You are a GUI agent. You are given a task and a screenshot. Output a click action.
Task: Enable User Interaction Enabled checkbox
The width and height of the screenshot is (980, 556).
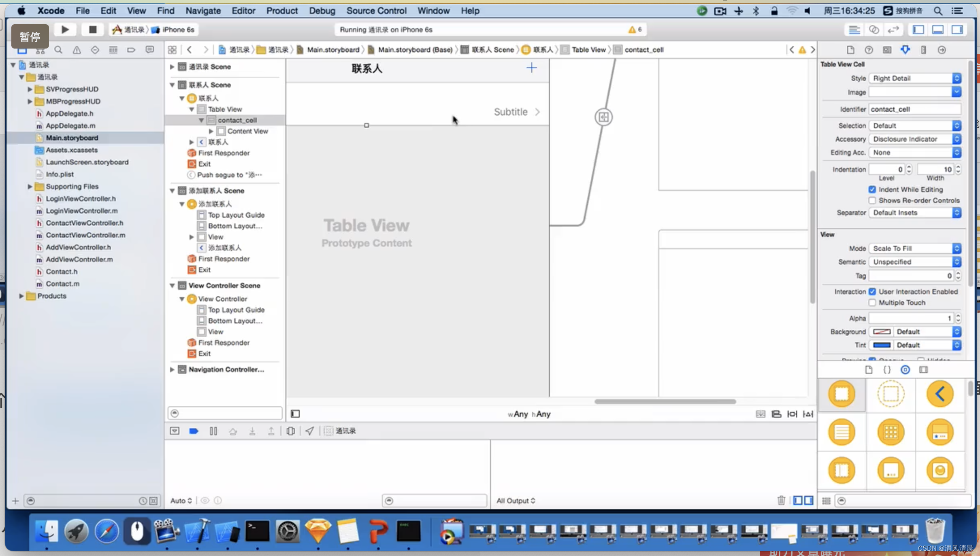pos(873,291)
